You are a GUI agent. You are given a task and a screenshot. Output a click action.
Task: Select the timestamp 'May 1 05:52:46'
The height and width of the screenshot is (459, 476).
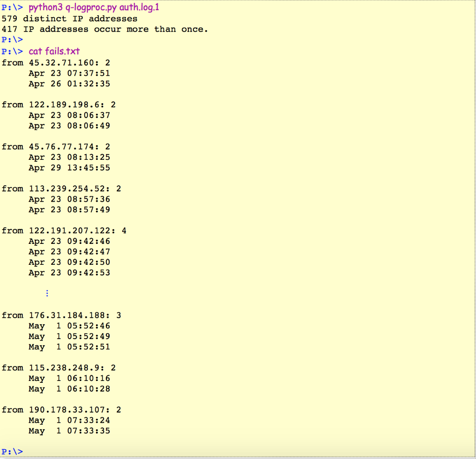pyautogui.click(x=70, y=326)
